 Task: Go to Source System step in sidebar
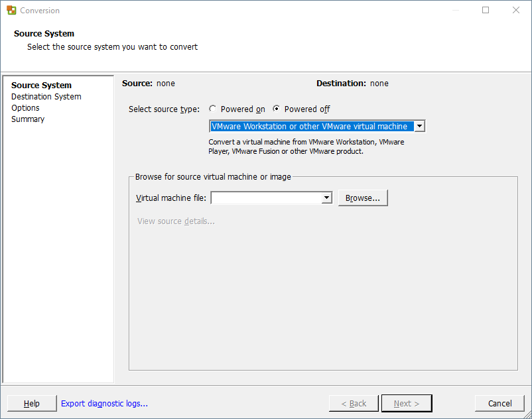(x=41, y=85)
